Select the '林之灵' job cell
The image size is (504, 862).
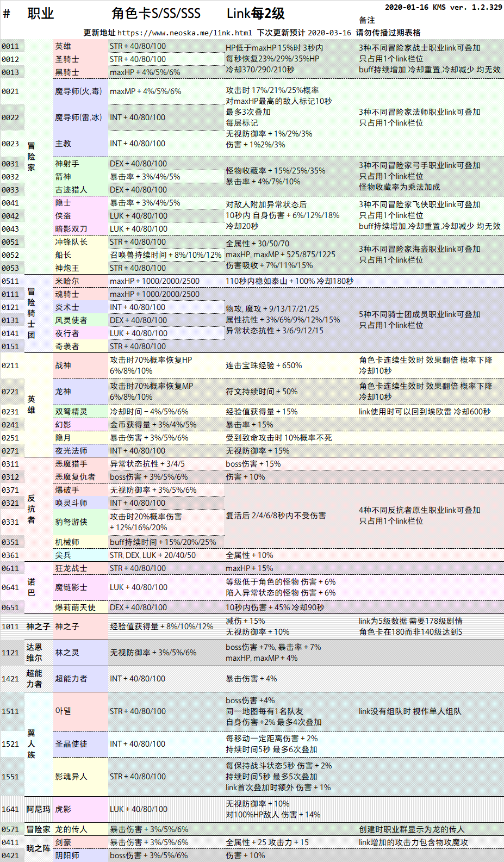pyautogui.click(x=80, y=653)
